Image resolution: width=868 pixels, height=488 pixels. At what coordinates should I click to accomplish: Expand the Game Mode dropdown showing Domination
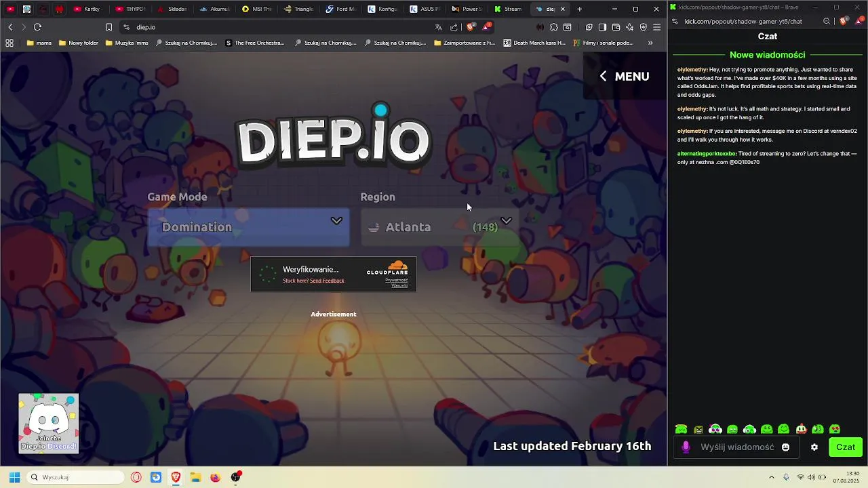click(x=249, y=227)
